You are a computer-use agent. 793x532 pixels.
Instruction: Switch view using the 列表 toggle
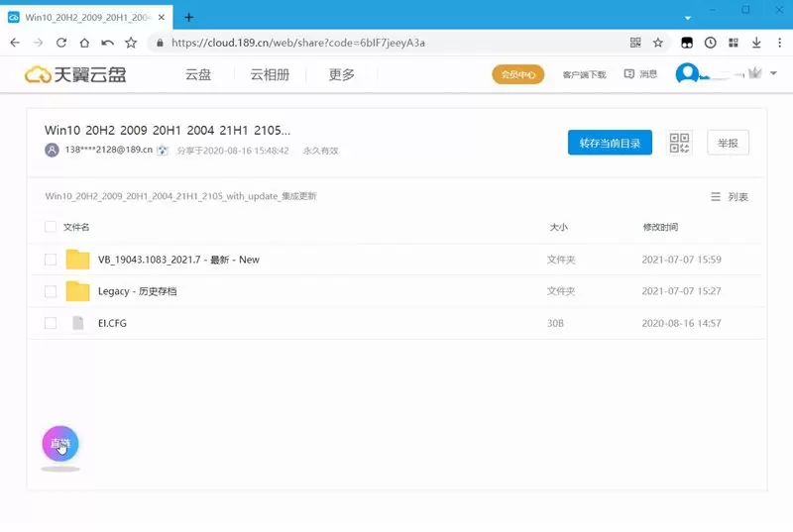click(730, 197)
